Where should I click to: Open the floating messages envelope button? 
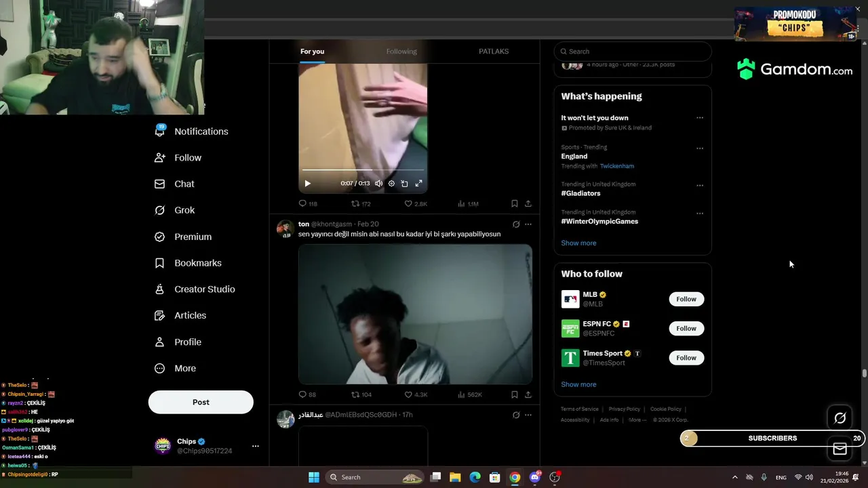(x=840, y=449)
